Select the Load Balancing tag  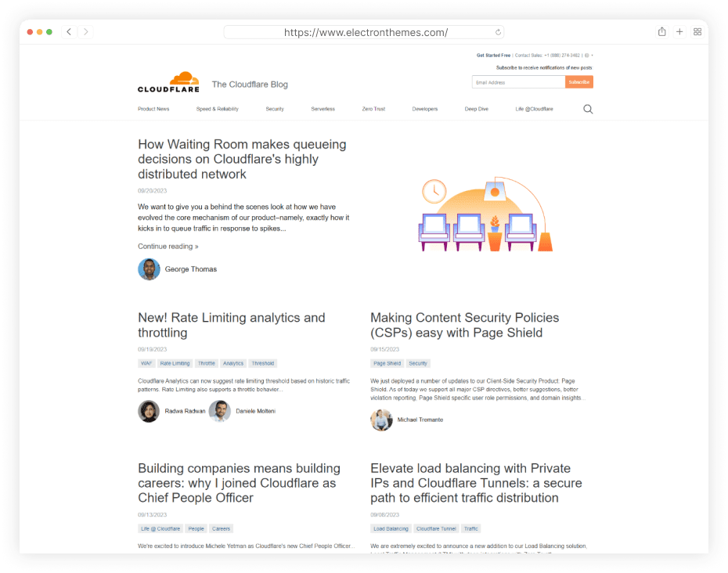point(391,529)
